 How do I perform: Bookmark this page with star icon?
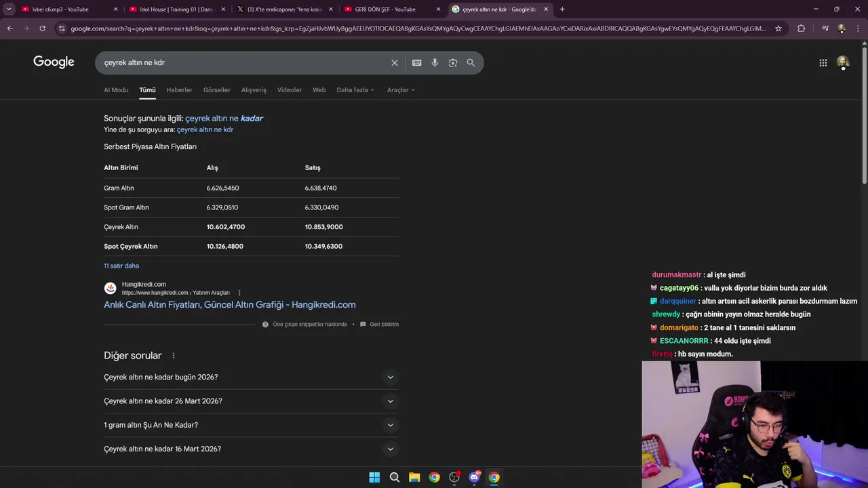pos(778,28)
